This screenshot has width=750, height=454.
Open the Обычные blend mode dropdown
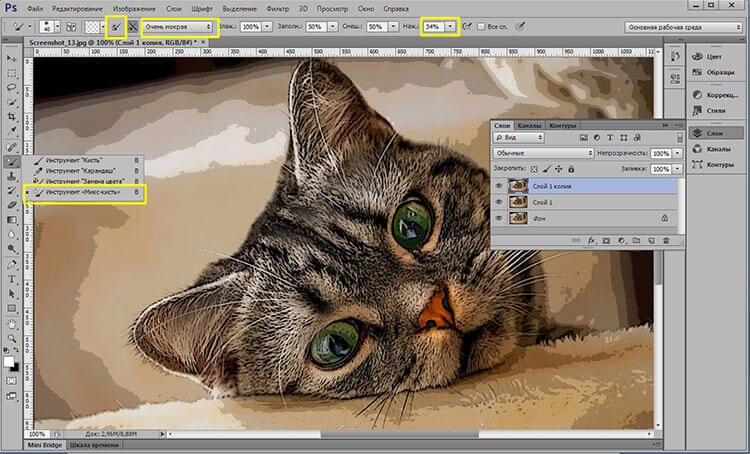click(x=544, y=154)
